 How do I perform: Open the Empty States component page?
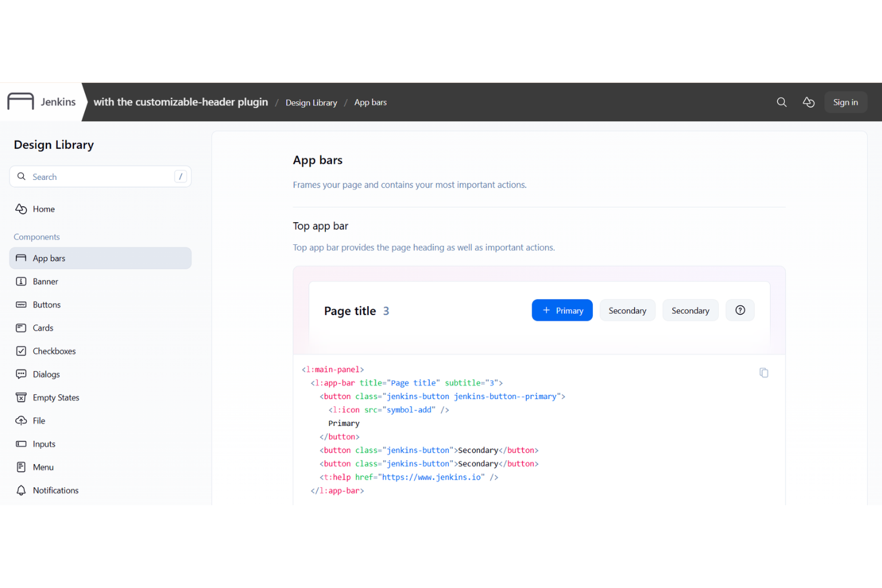click(56, 397)
